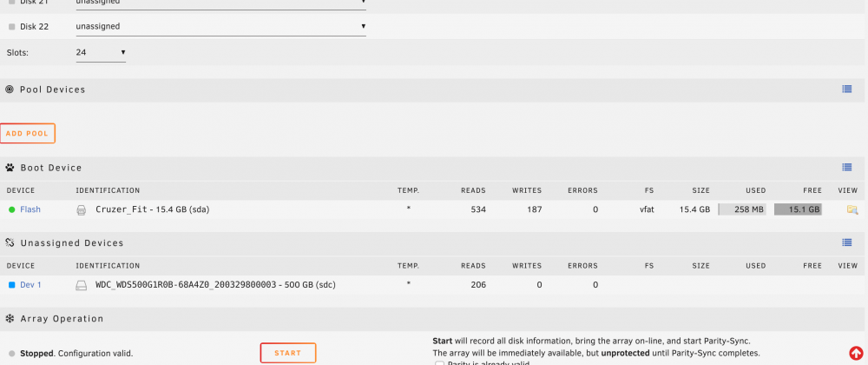Click the 15.1 GB free bar
Viewport: 868px width, 365px height.
798,209
